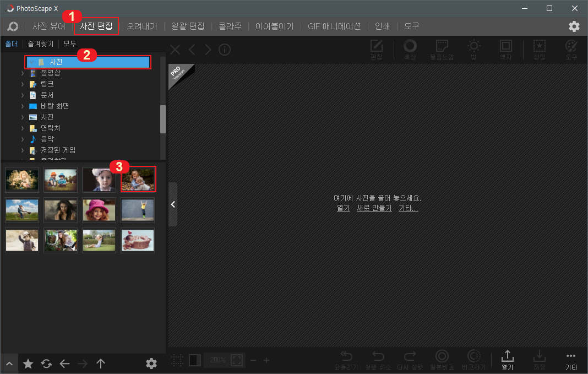Select the 즐겨찾기 panel tab
This screenshot has width=588, height=374.
pos(41,44)
